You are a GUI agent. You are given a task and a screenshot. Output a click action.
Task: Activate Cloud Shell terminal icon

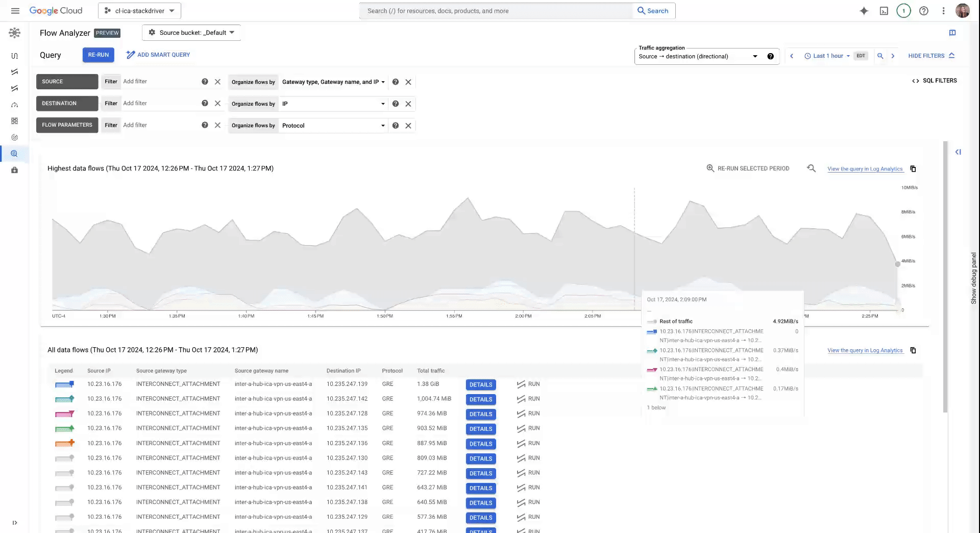pos(884,11)
